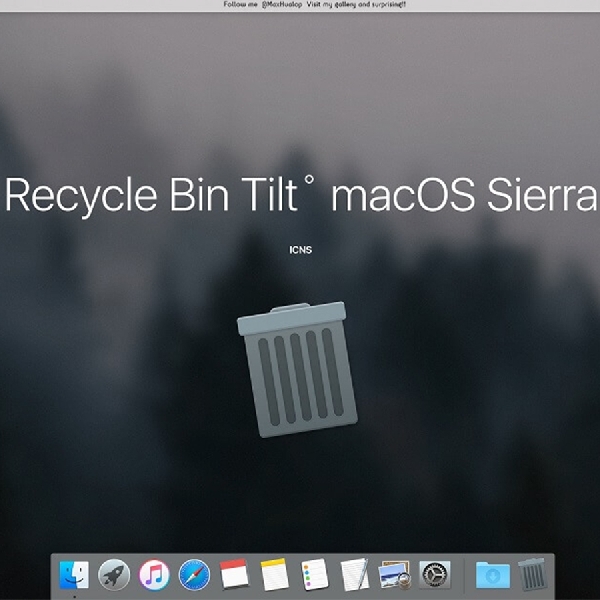Click the ICNS label

coord(300,250)
